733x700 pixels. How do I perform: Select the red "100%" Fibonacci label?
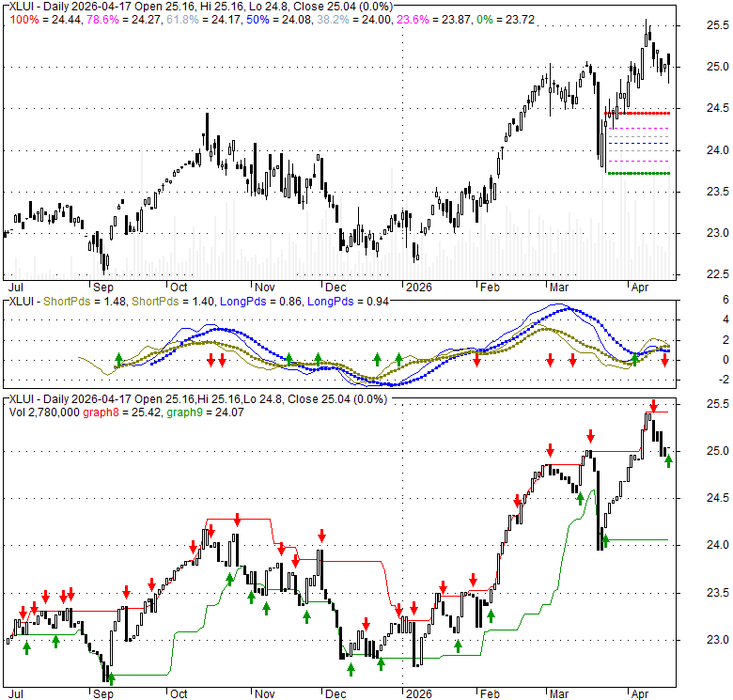[24, 20]
